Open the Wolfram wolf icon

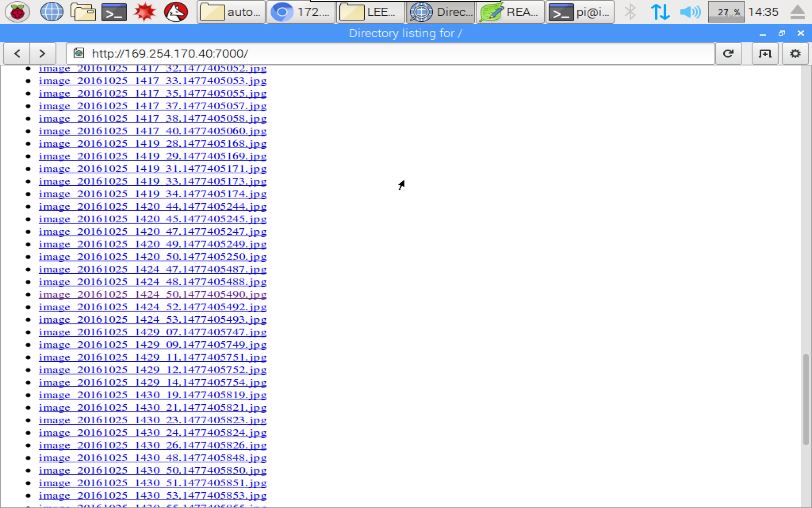pyautogui.click(x=176, y=12)
